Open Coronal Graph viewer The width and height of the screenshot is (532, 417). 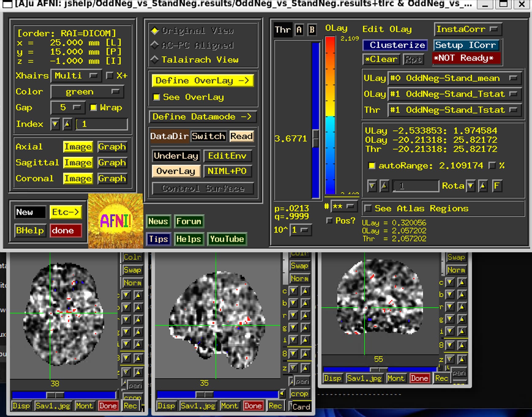112,179
